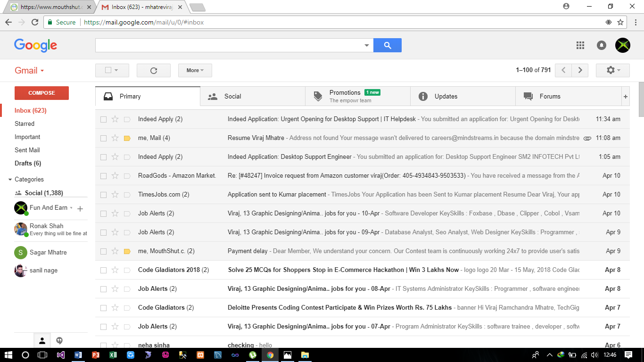
Task: Click the COMPOSE button
Action: [x=41, y=93]
